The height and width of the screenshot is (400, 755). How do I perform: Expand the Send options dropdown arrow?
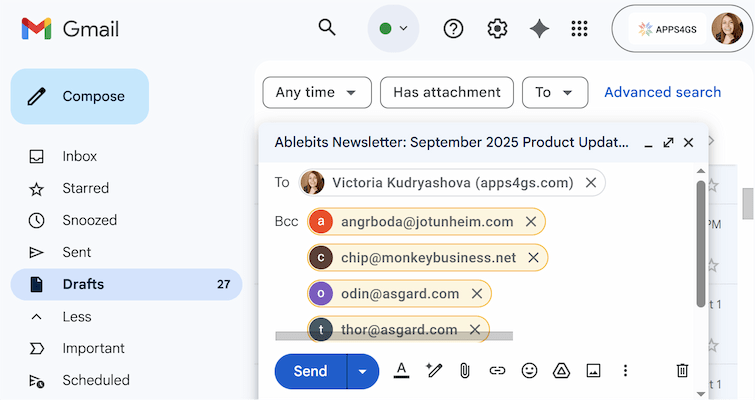362,371
